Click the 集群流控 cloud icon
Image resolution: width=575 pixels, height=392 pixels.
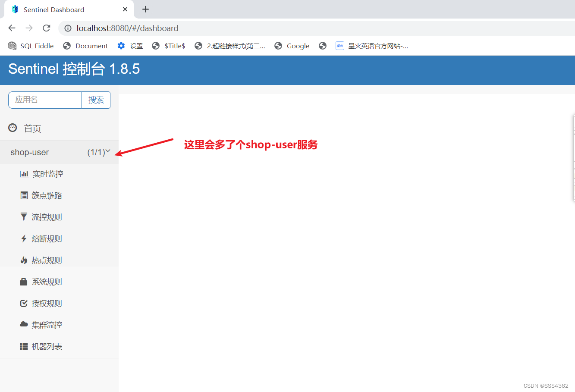tap(24, 324)
